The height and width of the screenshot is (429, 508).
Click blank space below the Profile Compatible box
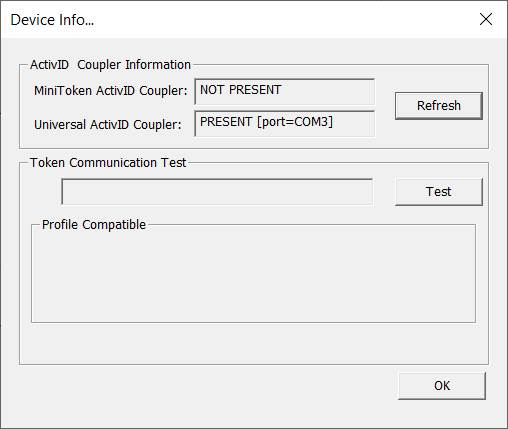click(x=253, y=343)
